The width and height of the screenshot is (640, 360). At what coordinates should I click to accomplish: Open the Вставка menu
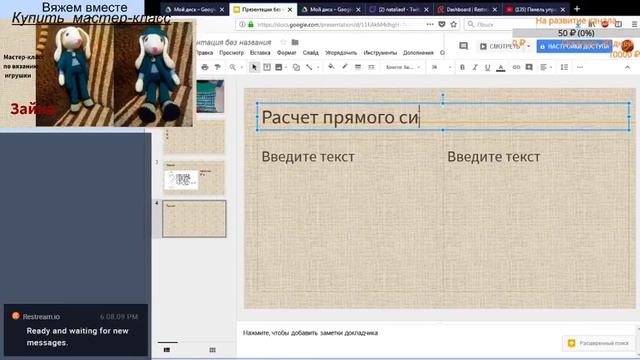pos(260,53)
